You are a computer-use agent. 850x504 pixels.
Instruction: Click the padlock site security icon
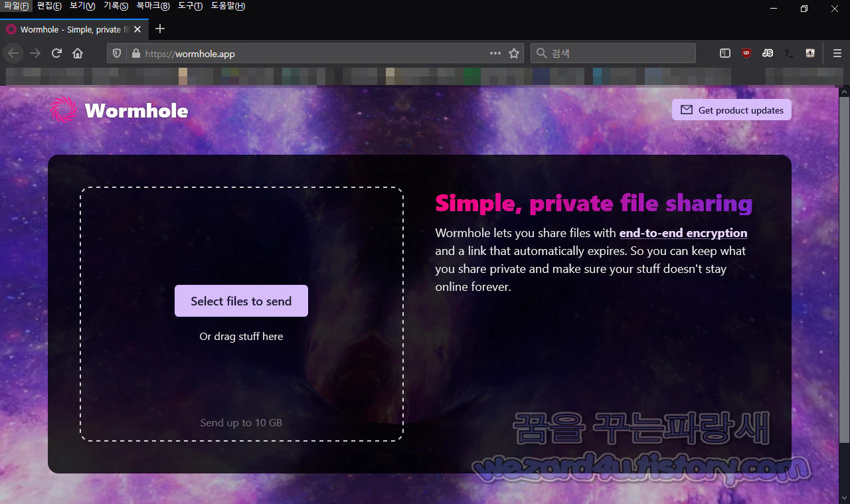pyautogui.click(x=136, y=54)
